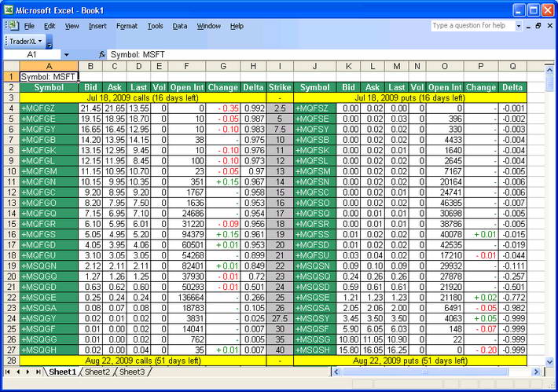
Task: Click the vertical scrollbar up arrow
Action: (x=550, y=68)
